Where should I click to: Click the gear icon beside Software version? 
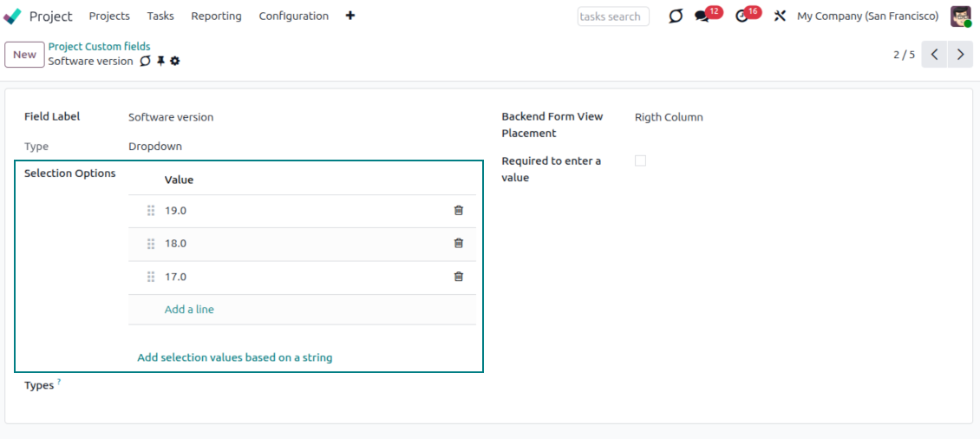coord(175,62)
